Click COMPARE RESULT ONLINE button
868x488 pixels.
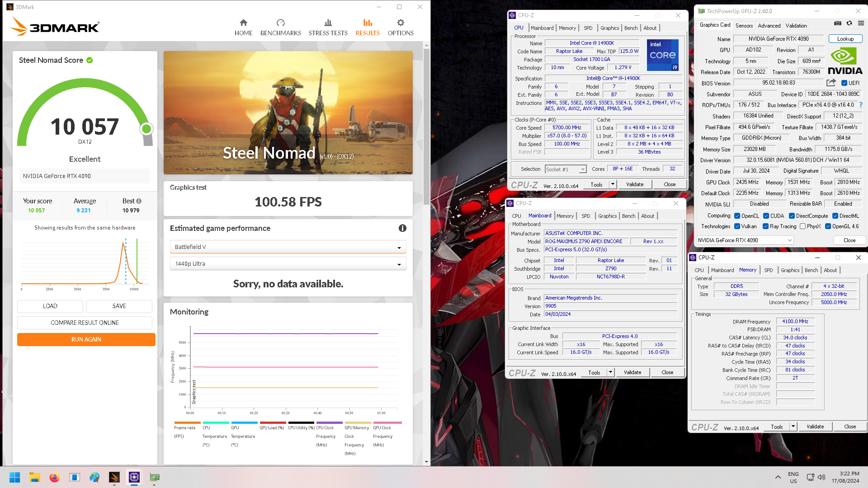coord(85,323)
